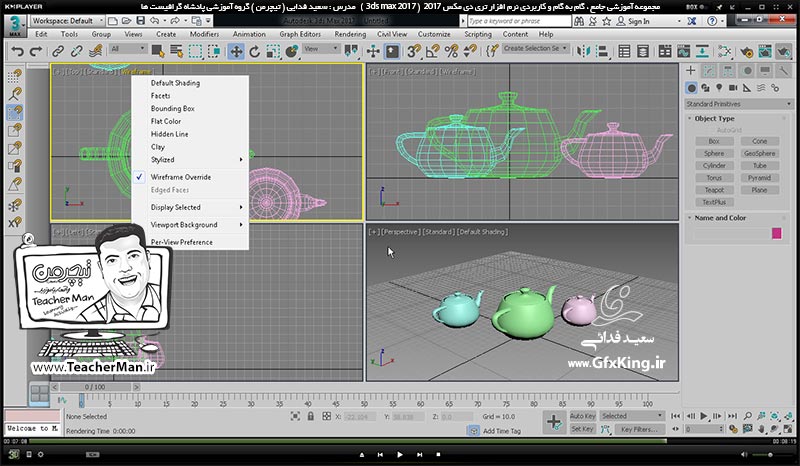Click the Redo arrow icon
The image size is (800, 466).
(x=36, y=52)
